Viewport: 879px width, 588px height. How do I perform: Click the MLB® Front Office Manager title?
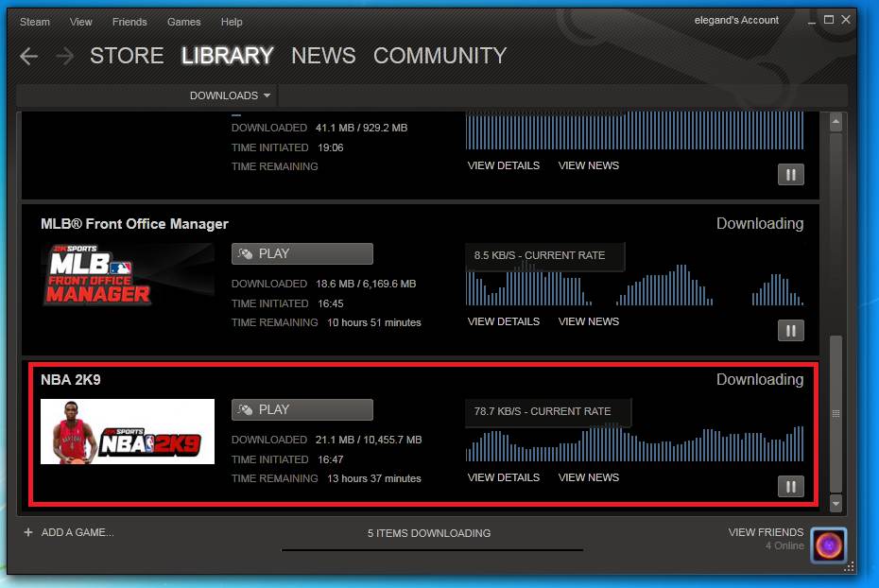coord(134,224)
